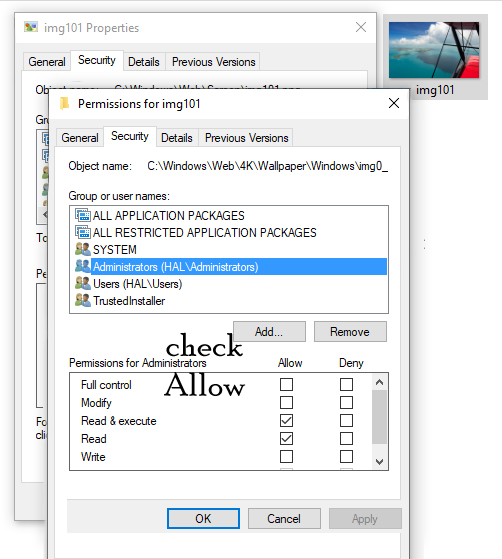Image resolution: width=502 pixels, height=559 pixels.
Task: Check Deny for Modify
Action: 346,402
